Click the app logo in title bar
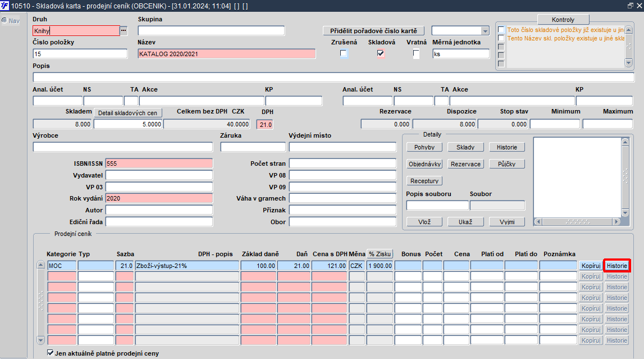 click(x=5, y=5)
